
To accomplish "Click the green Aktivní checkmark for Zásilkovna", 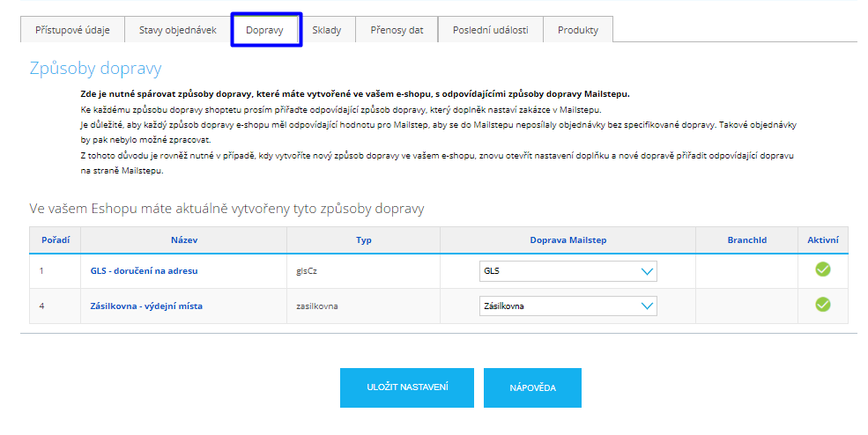I will [x=822, y=305].
